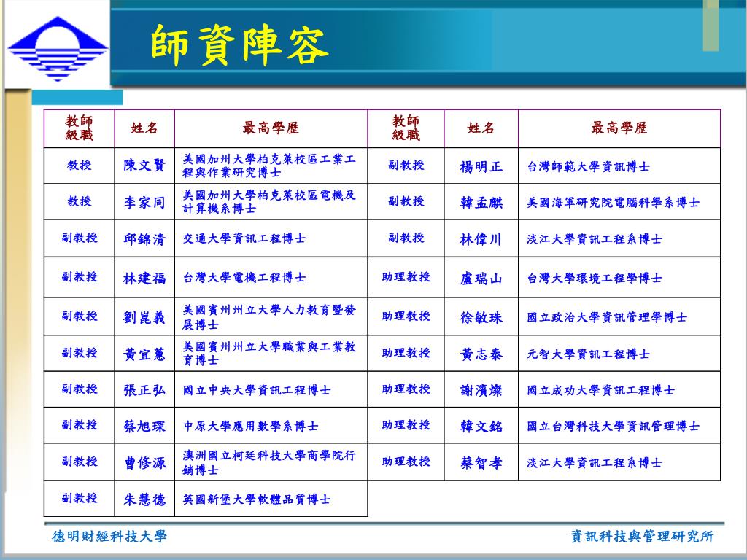The image size is (747, 560).
Task: Click 副教授 rank in 朱慧德 row
Action: click(79, 498)
